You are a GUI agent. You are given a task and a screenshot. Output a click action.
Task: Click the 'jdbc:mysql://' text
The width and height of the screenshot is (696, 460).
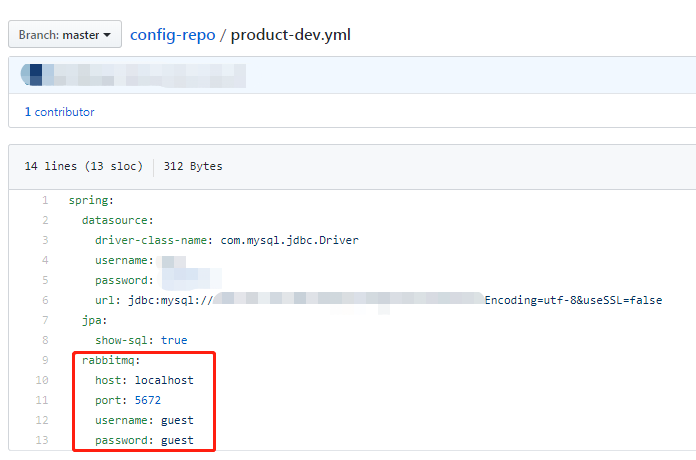171,301
